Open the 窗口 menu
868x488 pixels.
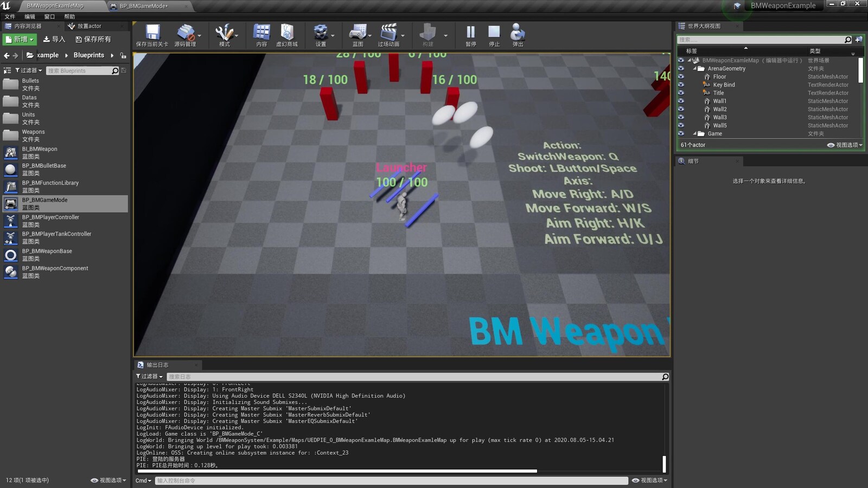point(49,16)
